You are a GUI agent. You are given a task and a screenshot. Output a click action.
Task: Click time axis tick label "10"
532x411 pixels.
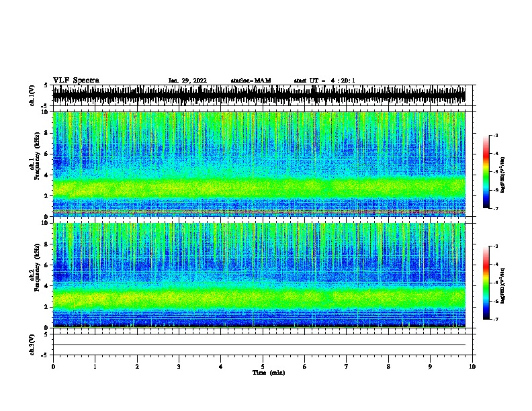[x=472, y=367]
